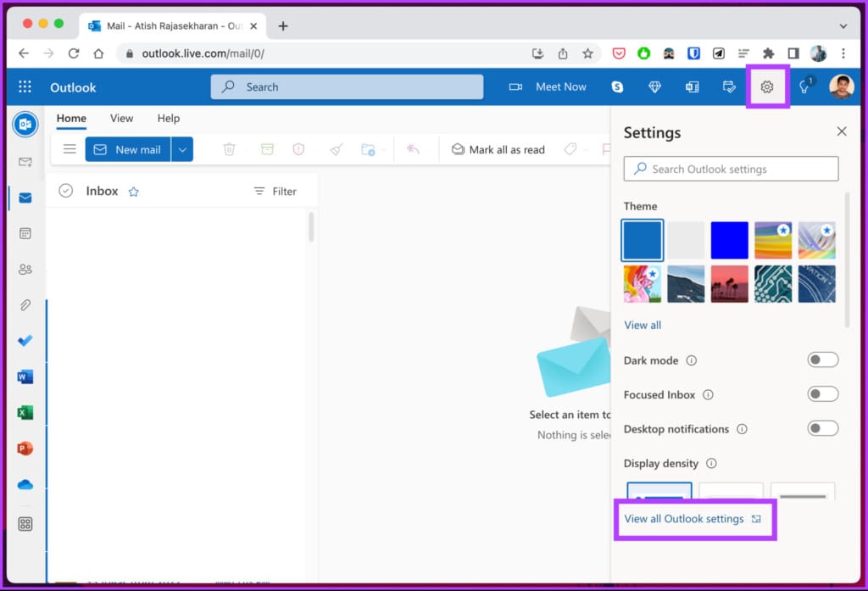Open Chrome tab search chevron
The image size is (868, 591).
point(843,26)
